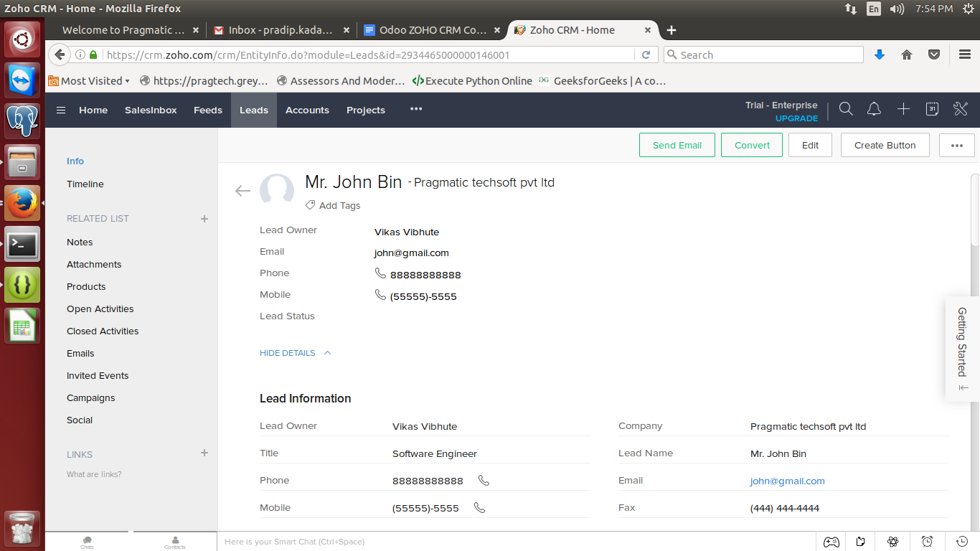Click the Smart Chat input bar

click(x=517, y=542)
